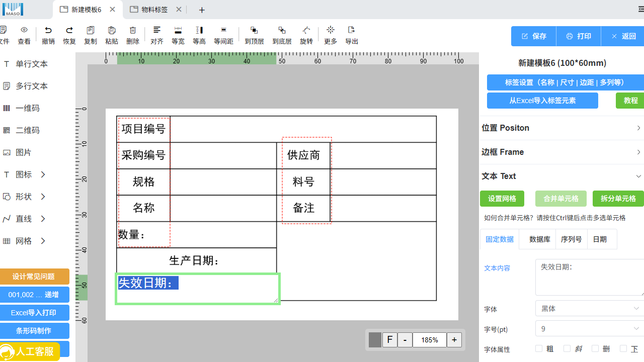Bring element to top layer (到顶层)
This screenshot has height=362, width=644.
tap(254, 30)
